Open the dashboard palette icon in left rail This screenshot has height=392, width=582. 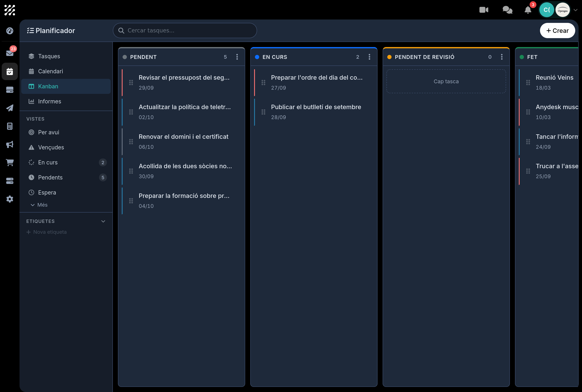pos(10,31)
